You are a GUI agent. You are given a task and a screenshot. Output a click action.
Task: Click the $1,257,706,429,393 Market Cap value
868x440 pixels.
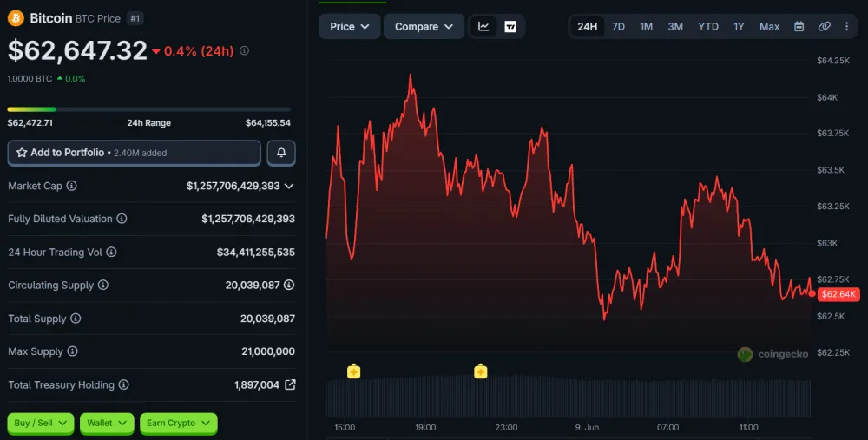pos(233,186)
